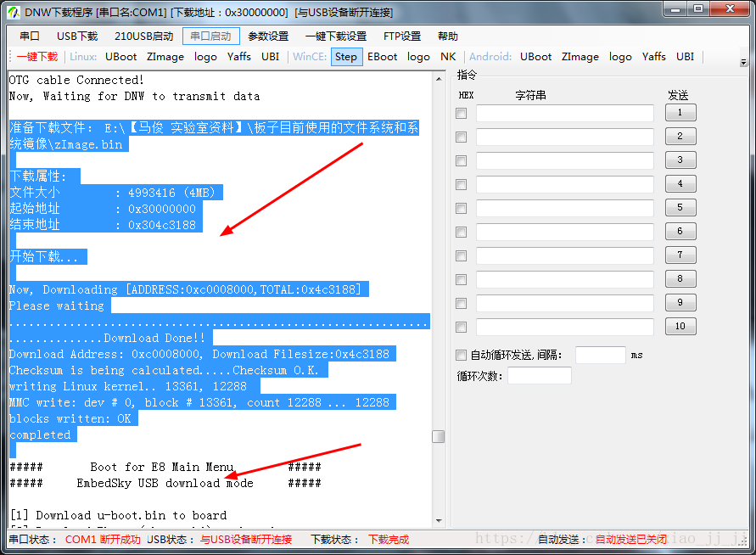Open the 210USB启动 menu
This screenshot has height=555, width=756.
143,36
